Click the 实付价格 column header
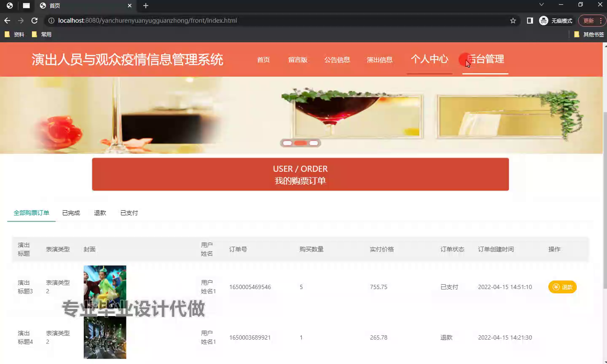 382,249
